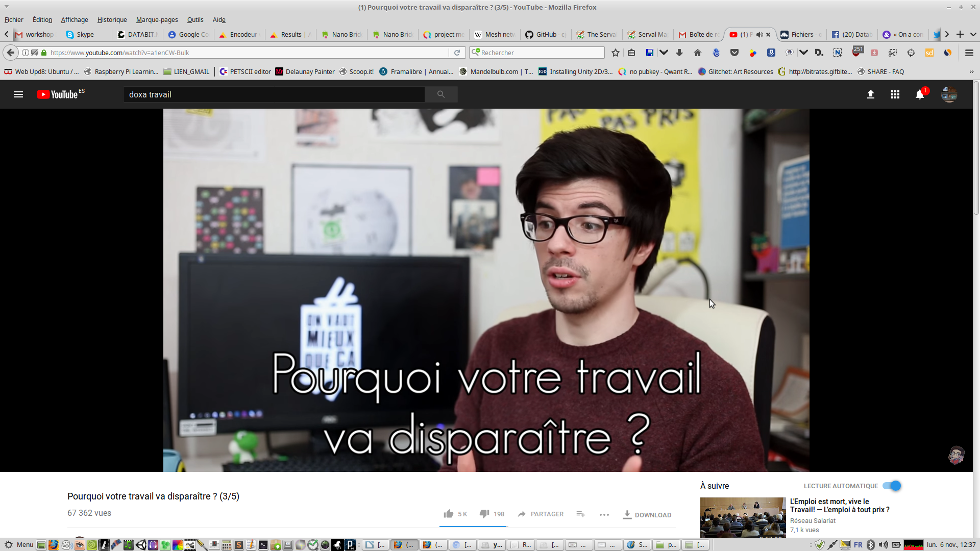Open YouTube notifications bell
The width and height of the screenshot is (980, 551).
point(920,94)
